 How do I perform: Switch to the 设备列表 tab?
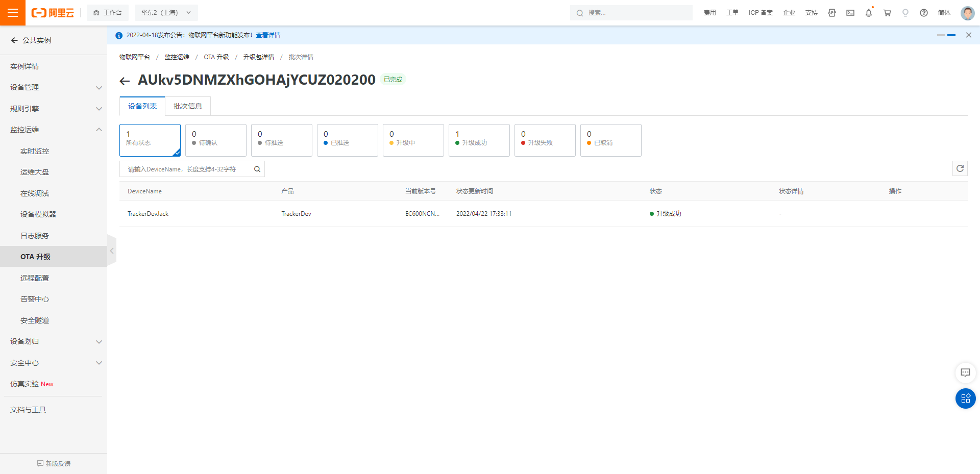(x=142, y=106)
